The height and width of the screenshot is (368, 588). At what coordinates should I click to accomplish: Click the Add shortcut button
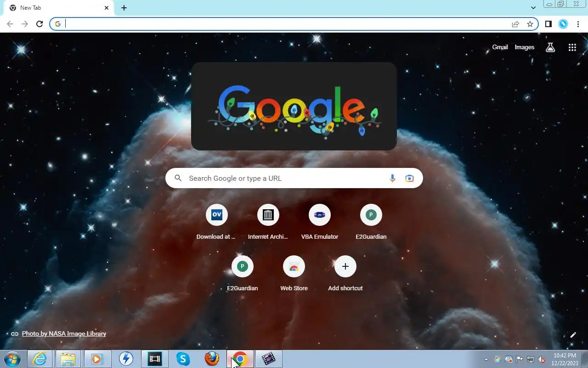click(345, 274)
